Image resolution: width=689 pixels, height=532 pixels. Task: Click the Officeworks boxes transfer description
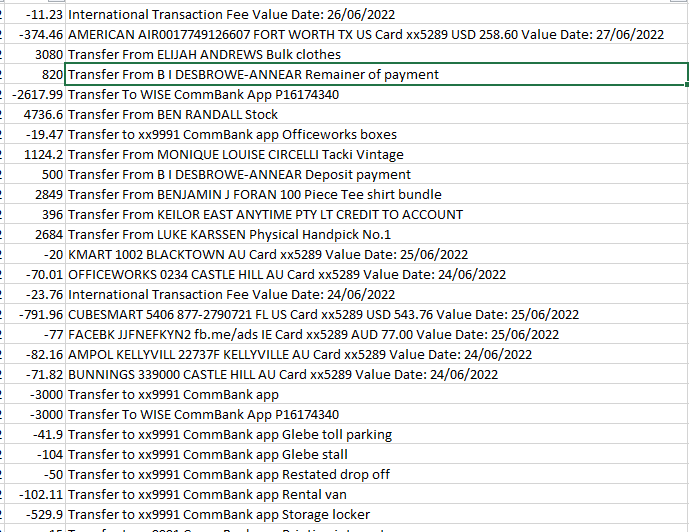[377, 134]
